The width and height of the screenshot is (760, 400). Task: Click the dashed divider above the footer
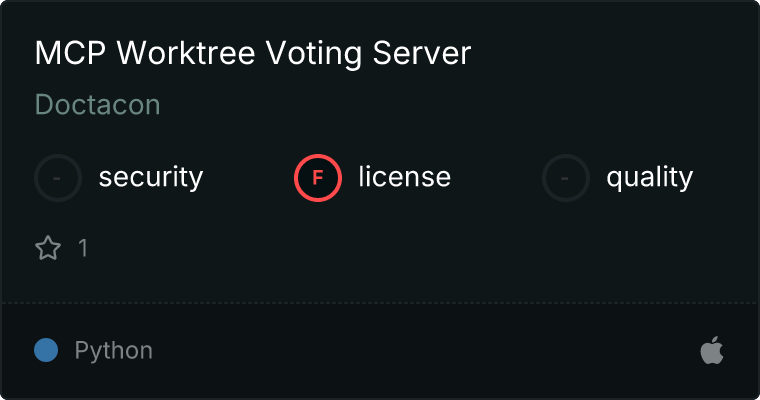click(380, 302)
